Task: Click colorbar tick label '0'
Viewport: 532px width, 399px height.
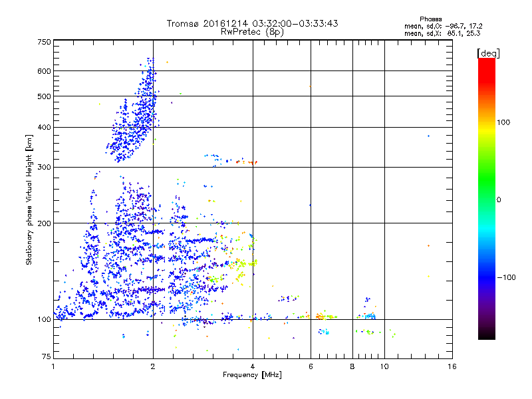Action: [x=498, y=200]
